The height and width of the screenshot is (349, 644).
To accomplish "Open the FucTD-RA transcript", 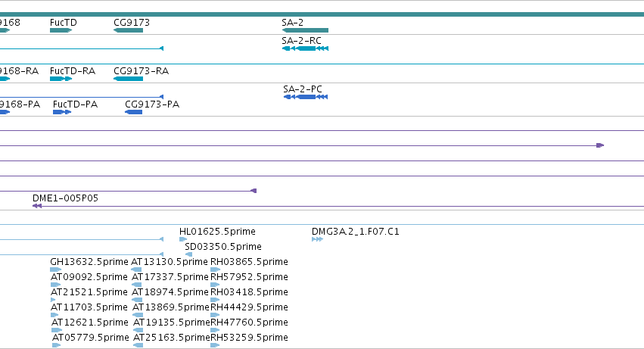I will (73, 71).
